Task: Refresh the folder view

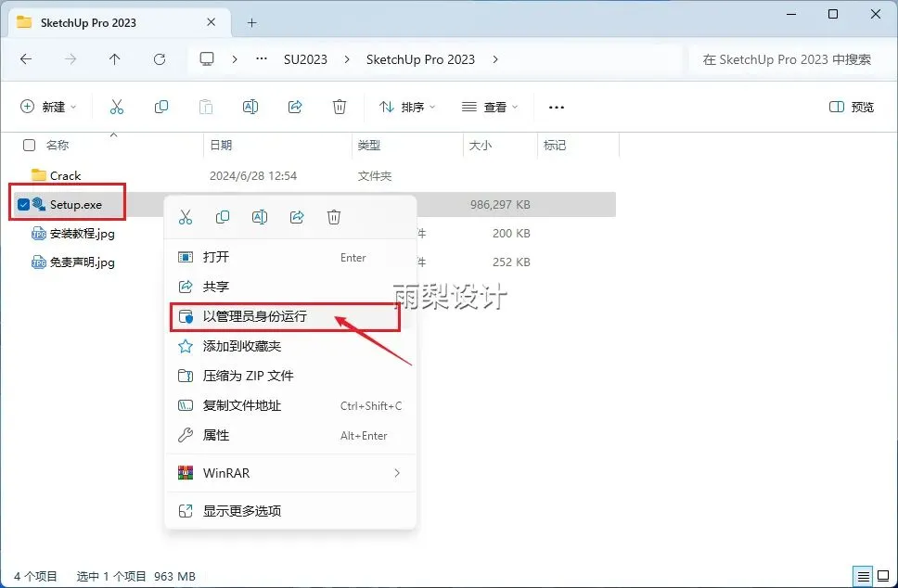Action: coord(160,59)
